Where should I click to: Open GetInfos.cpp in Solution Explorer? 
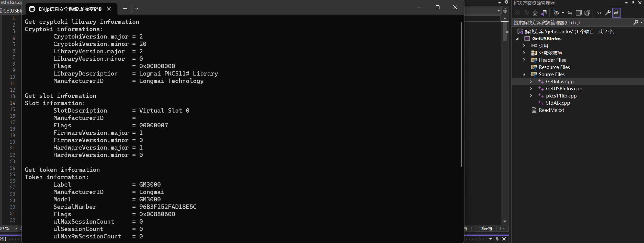click(x=560, y=81)
